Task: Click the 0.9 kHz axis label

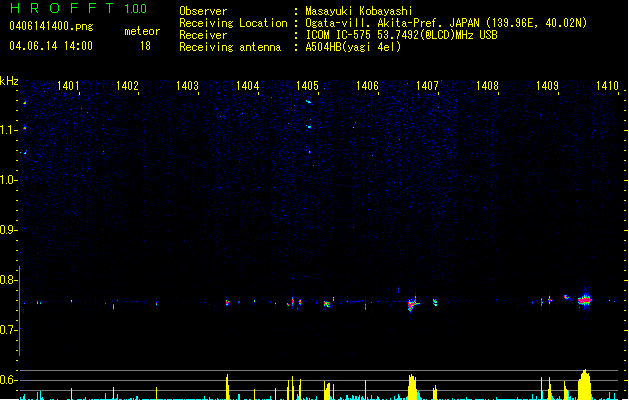Action: 8,230
